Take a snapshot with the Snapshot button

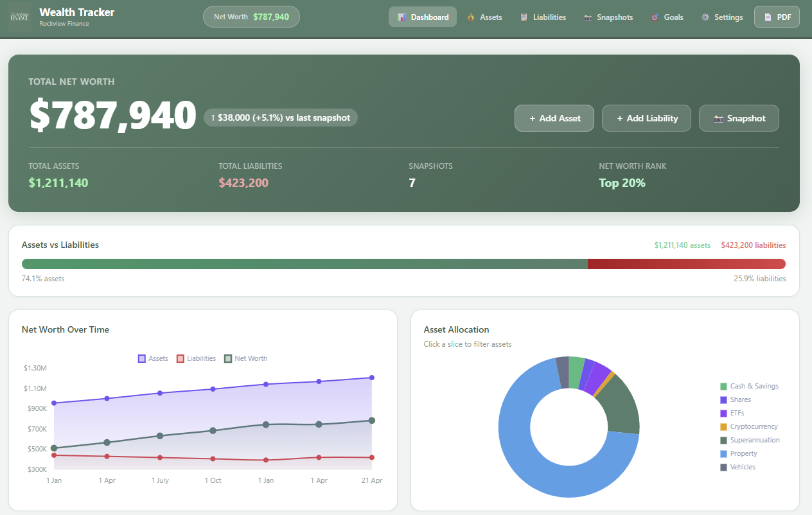pos(739,118)
